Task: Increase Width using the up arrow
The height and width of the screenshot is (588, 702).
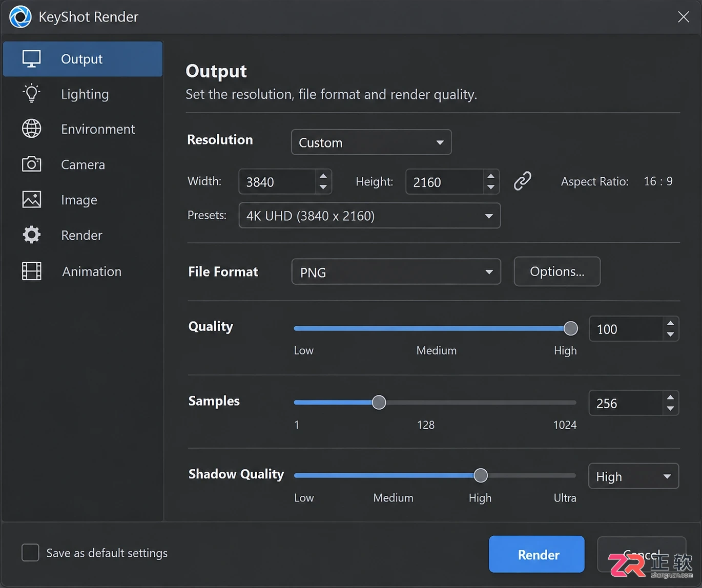Action: (x=323, y=176)
